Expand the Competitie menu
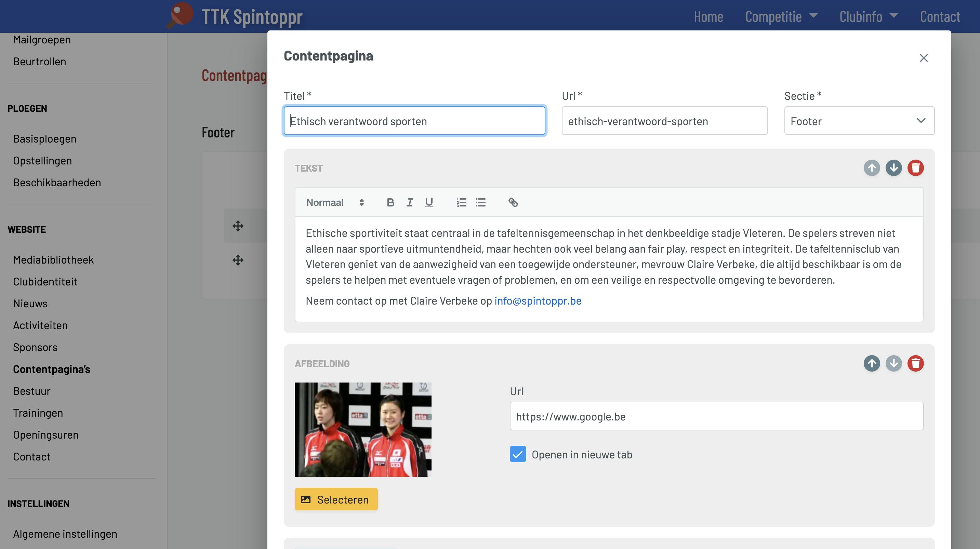This screenshot has height=549, width=980. click(781, 16)
